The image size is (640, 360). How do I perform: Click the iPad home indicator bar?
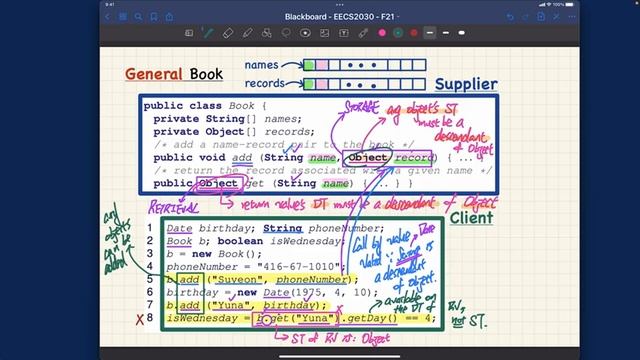pyautogui.click(x=340, y=356)
